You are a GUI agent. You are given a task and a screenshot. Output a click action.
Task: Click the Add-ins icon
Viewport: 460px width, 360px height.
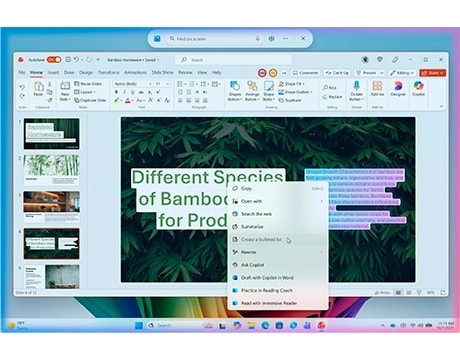coord(377,86)
